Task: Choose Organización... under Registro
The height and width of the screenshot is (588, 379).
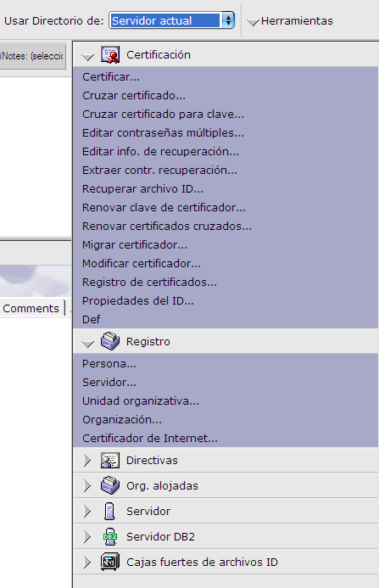Action: point(122,420)
